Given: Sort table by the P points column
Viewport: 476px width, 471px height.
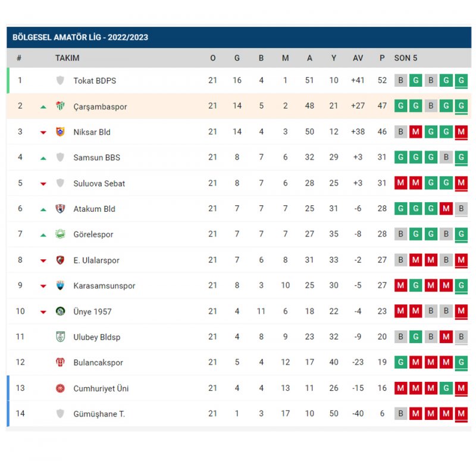Looking at the screenshot, I should pyautogui.click(x=382, y=58).
